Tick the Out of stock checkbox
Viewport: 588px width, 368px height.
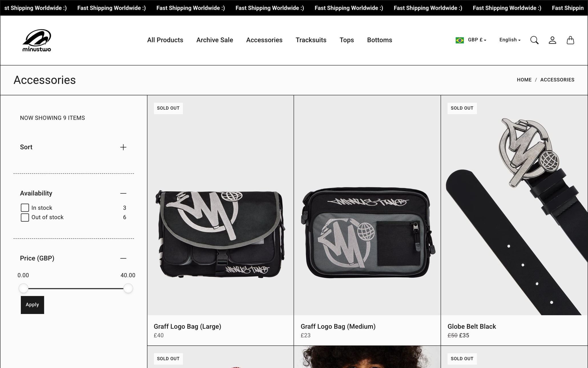25,217
